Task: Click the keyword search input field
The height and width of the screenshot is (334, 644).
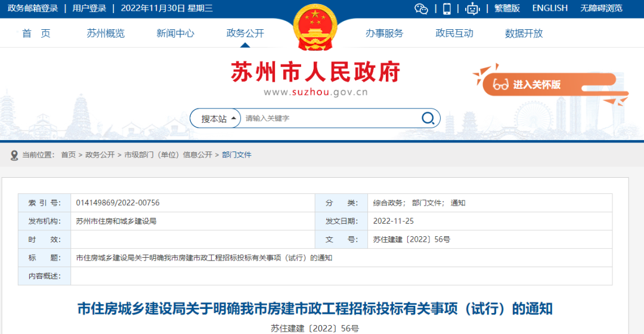Action: pyautogui.click(x=328, y=119)
